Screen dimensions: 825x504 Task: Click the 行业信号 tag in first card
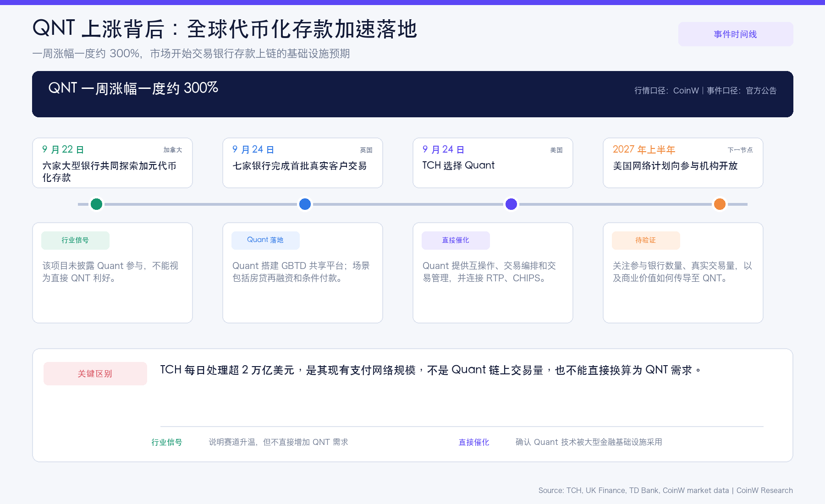(x=75, y=241)
